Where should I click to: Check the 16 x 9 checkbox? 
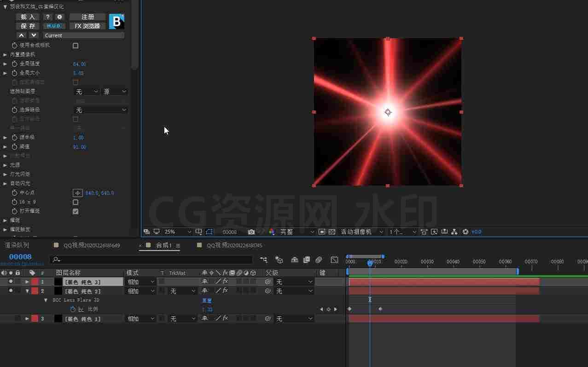[x=76, y=202]
